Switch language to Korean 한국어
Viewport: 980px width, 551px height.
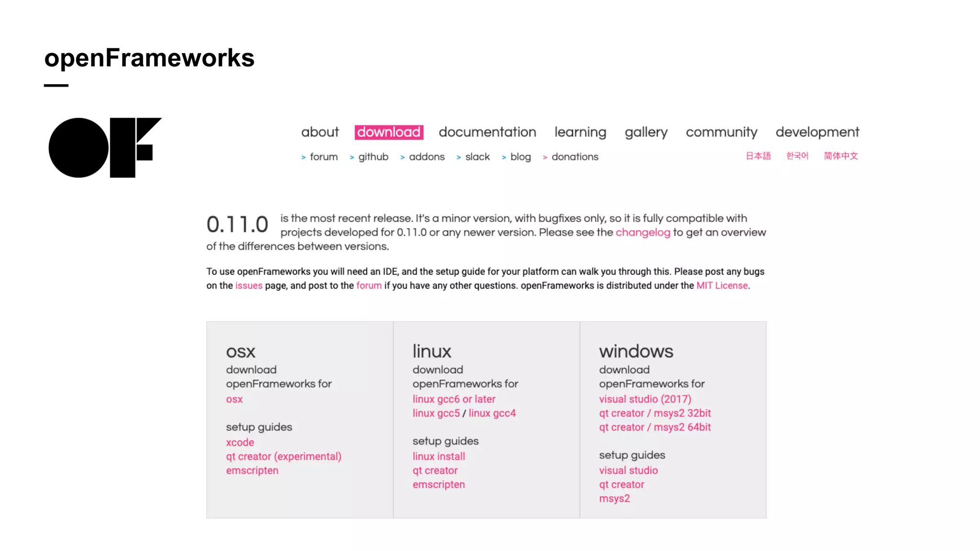click(x=797, y=156)
